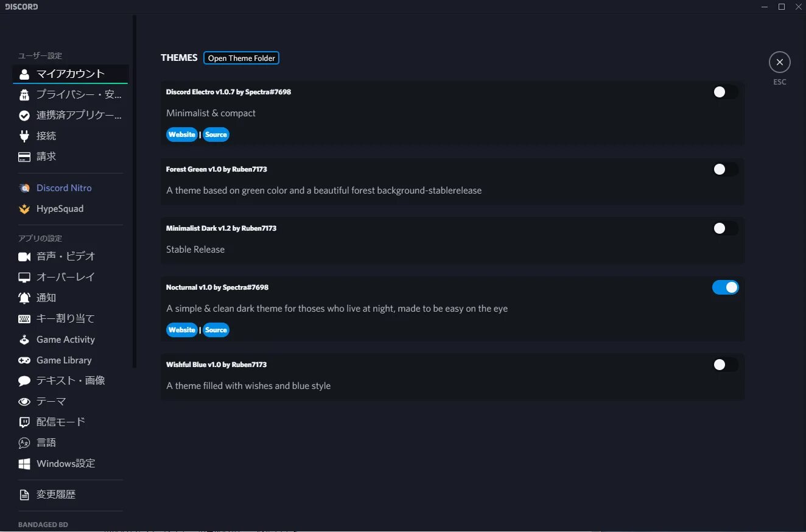Click the Wishful Blue v1.0 theme title
Viewport: 806px width, 532px height.
(x=217, y=365)
